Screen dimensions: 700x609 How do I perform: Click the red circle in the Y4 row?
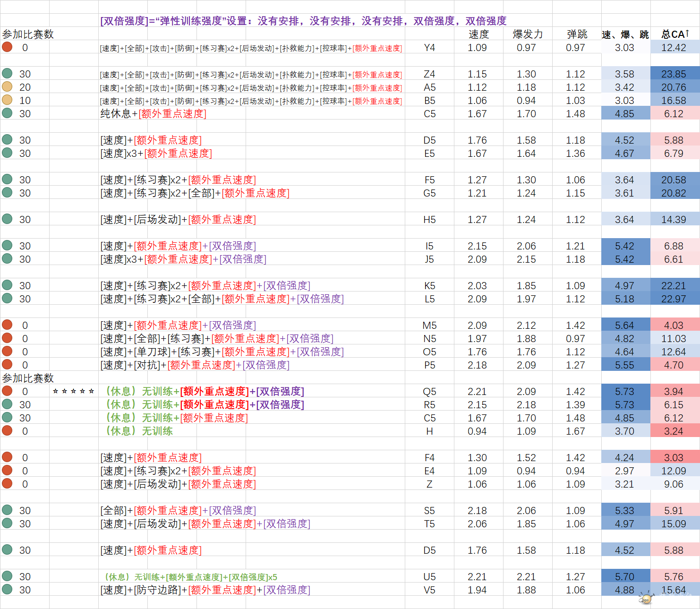coord(7,47)
